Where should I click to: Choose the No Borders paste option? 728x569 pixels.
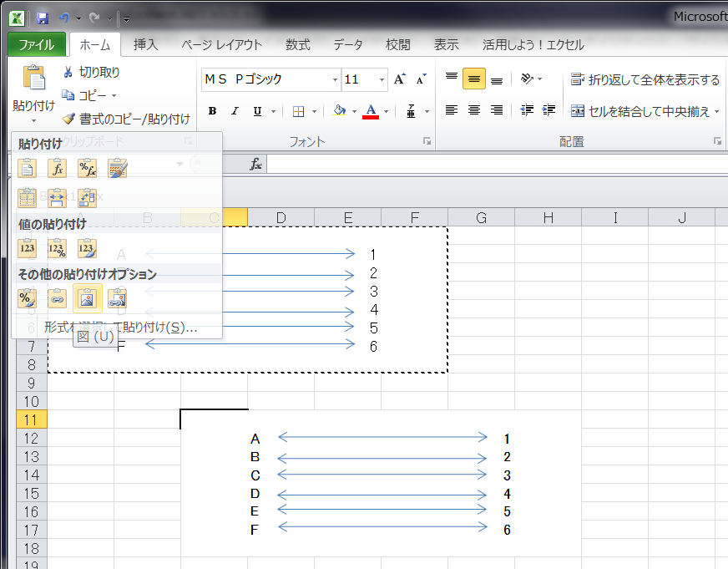pos(27,198)
